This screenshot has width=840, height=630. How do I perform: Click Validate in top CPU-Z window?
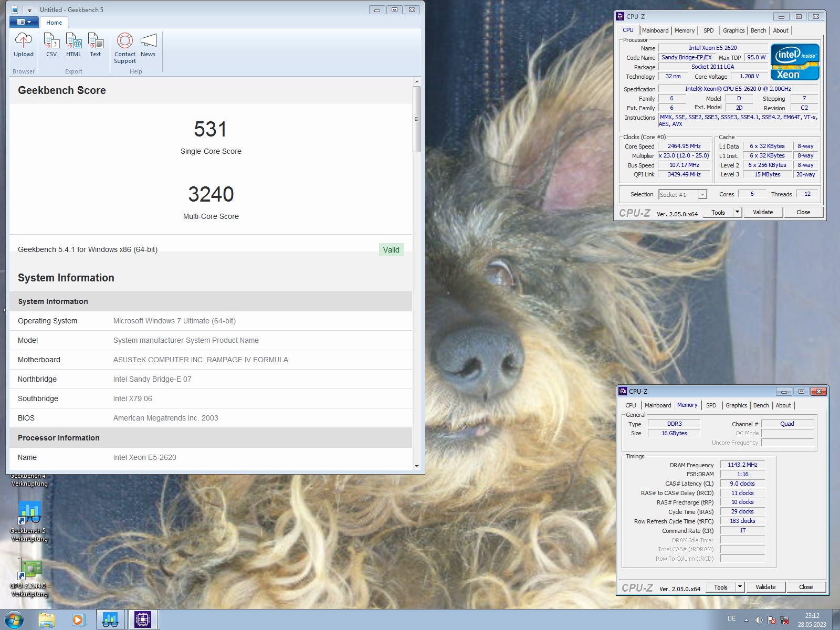tap(763, 213)
